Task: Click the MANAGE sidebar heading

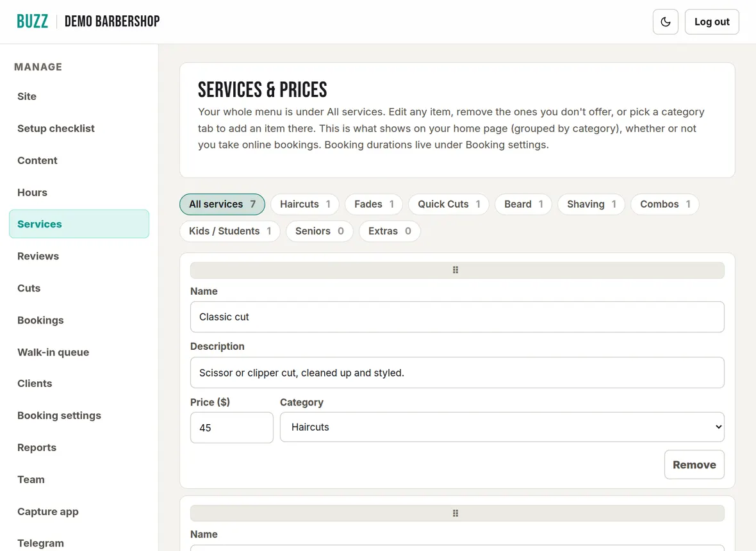Action: pos(38,67)
